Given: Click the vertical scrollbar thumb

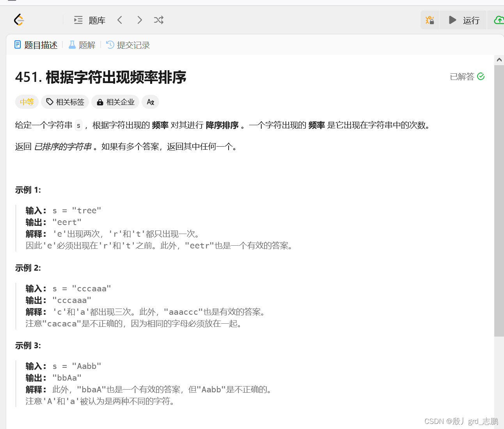Looking at the screenshot, I should coord(499,200).
